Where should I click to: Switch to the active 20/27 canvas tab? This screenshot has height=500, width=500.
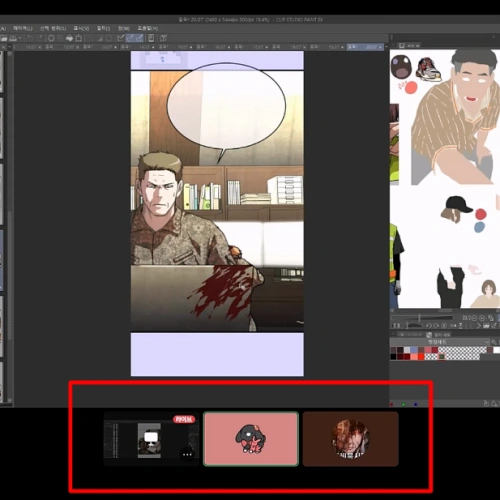tap(365, 47)
